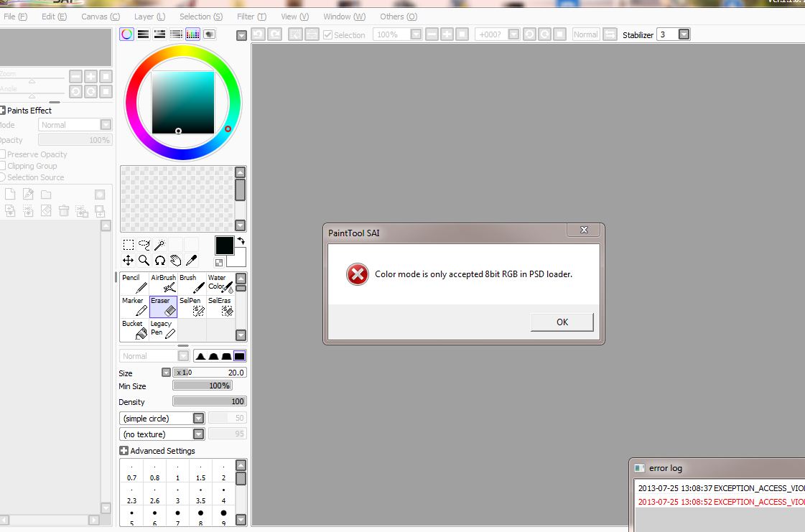The width and height of the screenshot is (805, 532).
Task: Open the size multiplier dropdown
Action: tap(166, 373)
